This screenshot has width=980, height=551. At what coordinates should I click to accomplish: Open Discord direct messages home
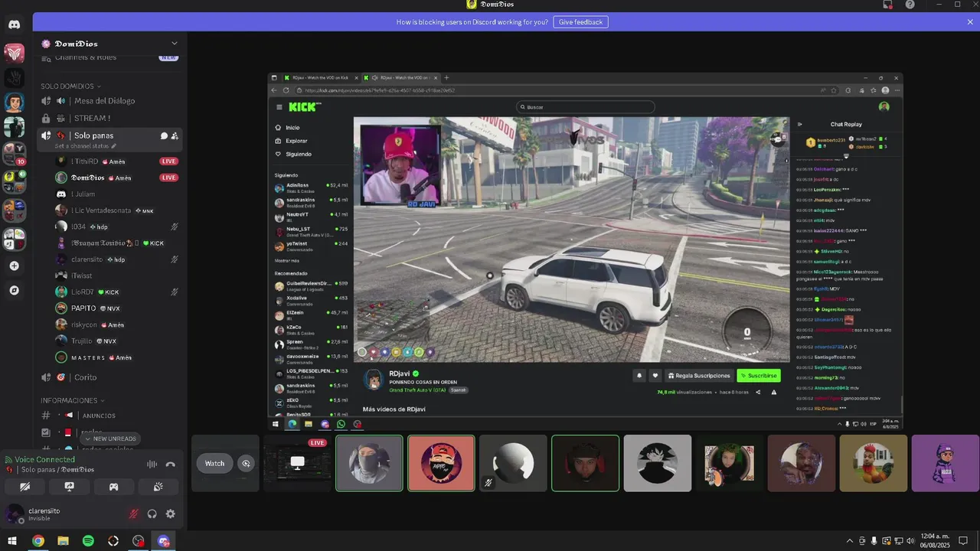tap(15, 24)
